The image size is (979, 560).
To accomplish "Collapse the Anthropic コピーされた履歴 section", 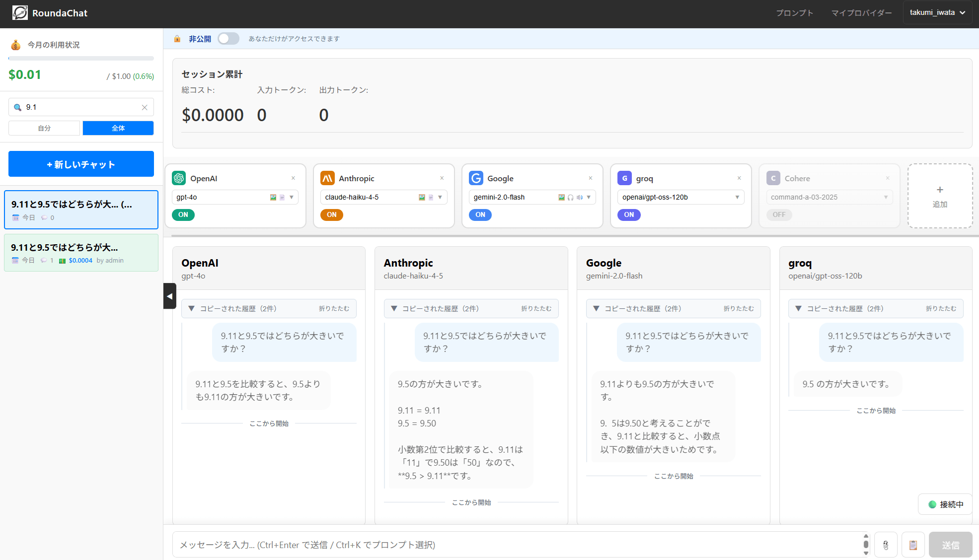I will [536, 308].
